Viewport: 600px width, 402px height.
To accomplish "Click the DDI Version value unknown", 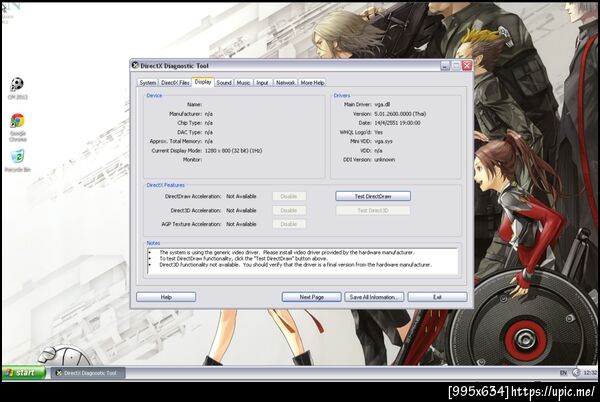I will (x=385, y=159).
